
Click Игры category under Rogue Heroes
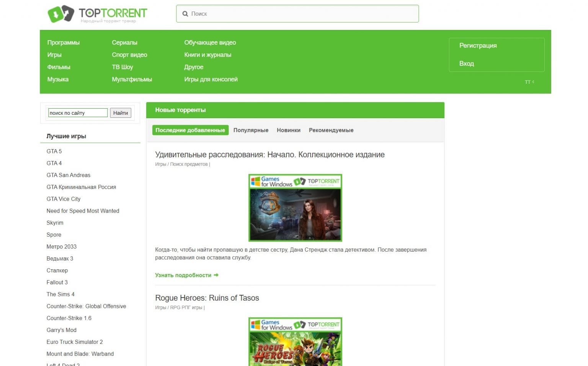click(x=160, y=307)
